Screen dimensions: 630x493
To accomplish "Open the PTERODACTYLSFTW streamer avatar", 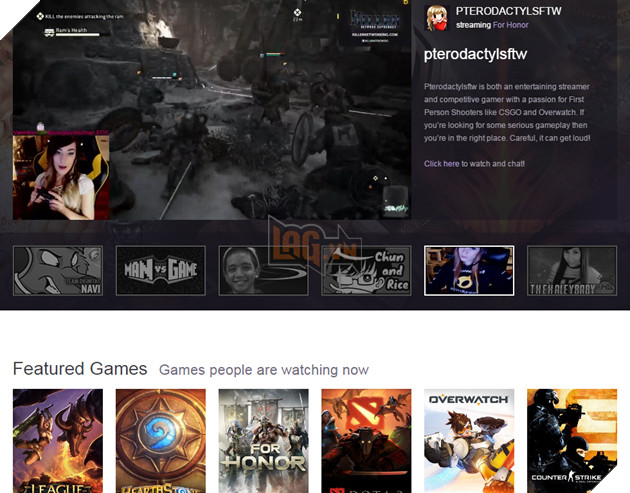I will (x=436, y=18).
